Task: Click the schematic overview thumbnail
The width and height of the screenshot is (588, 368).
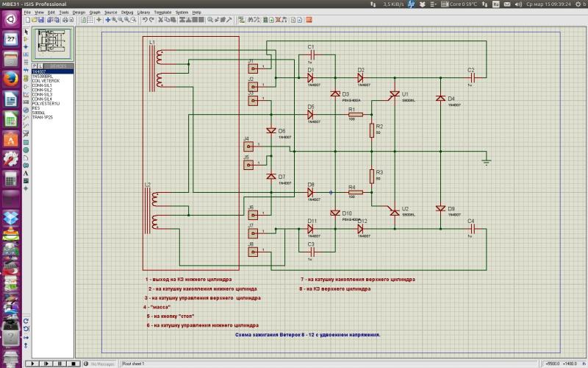Action: click(53, 45)
